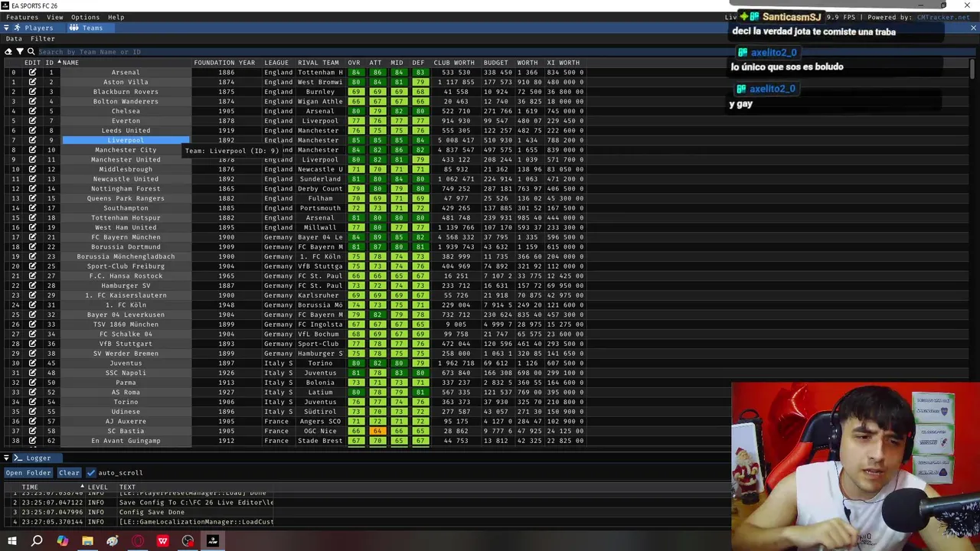Sort by LEAGUE column header
Viewport: 980px width, 551px height.
(x=276, y=63)
